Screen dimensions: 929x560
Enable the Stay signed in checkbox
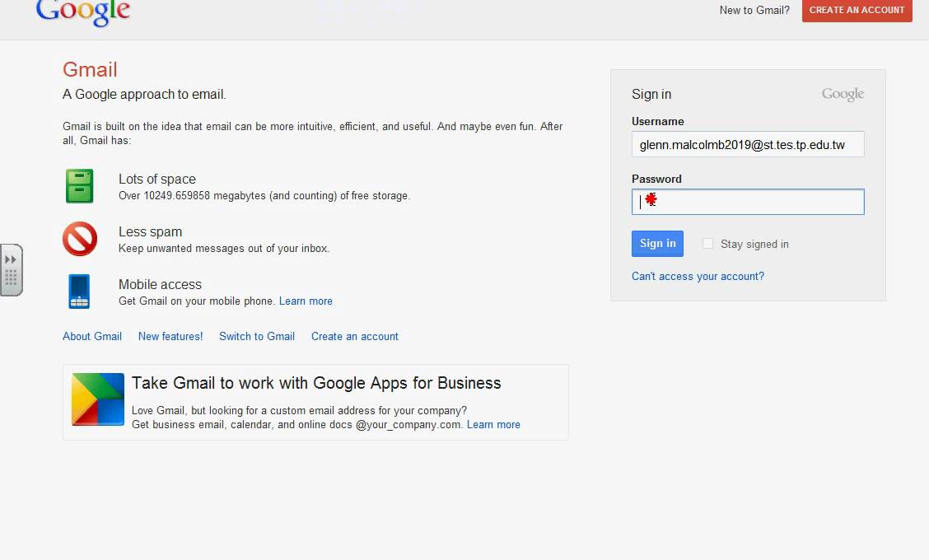(707, 244)
